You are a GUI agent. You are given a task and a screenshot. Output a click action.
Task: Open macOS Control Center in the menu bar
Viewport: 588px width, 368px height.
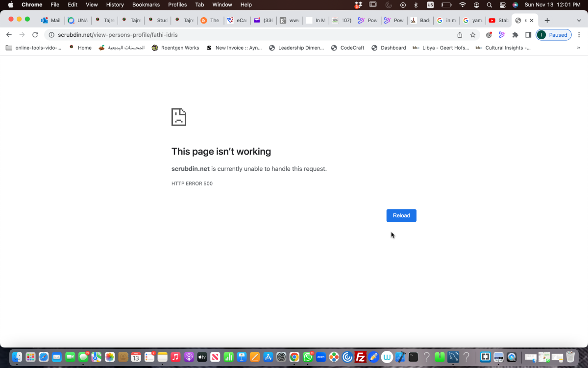click(x=502, y=4)
